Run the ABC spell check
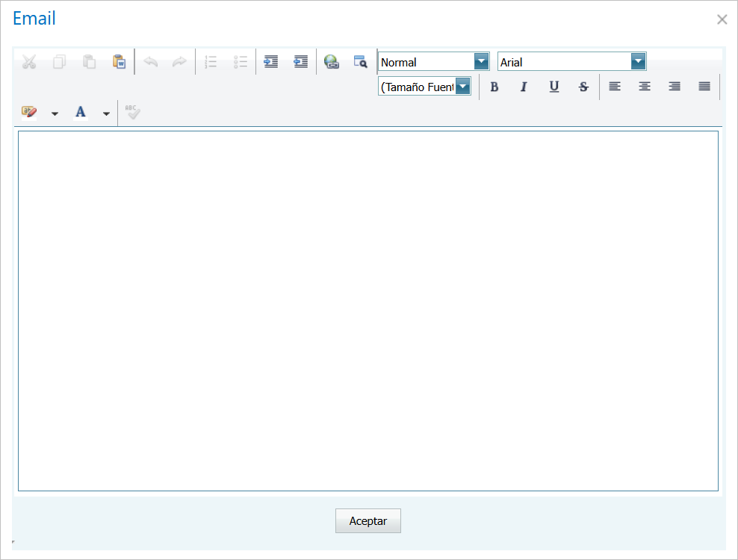Image resolution: width=738 pixels, height=560 pixels. (131, 112)
